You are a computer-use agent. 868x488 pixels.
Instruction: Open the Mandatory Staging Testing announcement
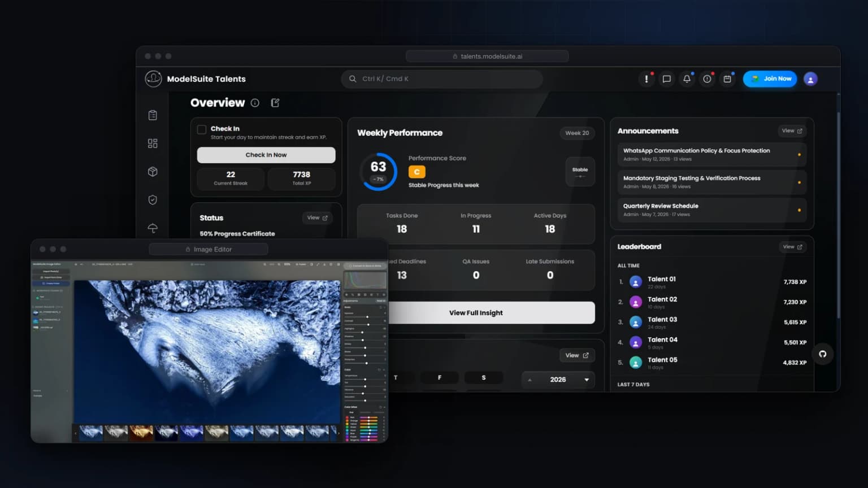[x=712, y=182]
